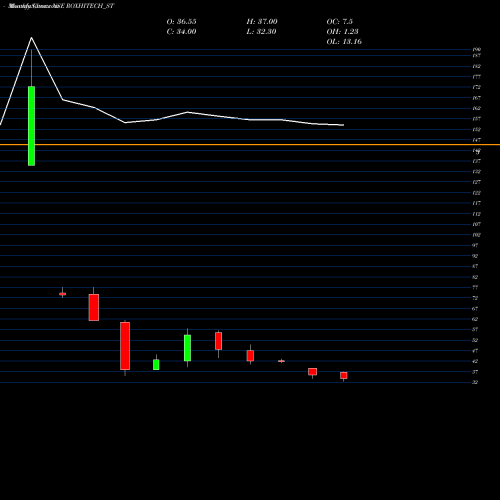The width and height of the screenshot is (500, 500).
Task: Click the '62' axis label at the lower right
Action: click(x=475, y=319)
